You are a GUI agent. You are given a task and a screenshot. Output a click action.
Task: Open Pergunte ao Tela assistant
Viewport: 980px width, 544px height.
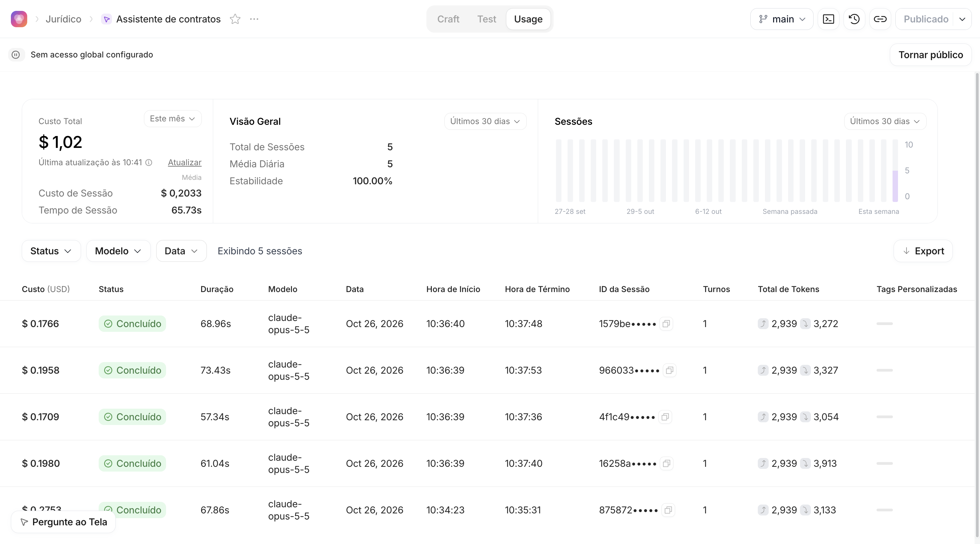tap(64, 522)
